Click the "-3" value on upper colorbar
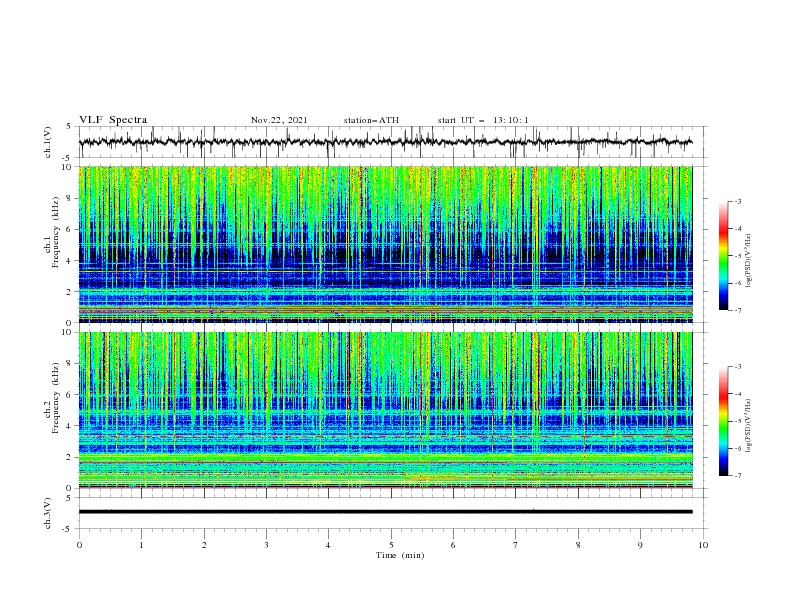 [x=737, y=201]
